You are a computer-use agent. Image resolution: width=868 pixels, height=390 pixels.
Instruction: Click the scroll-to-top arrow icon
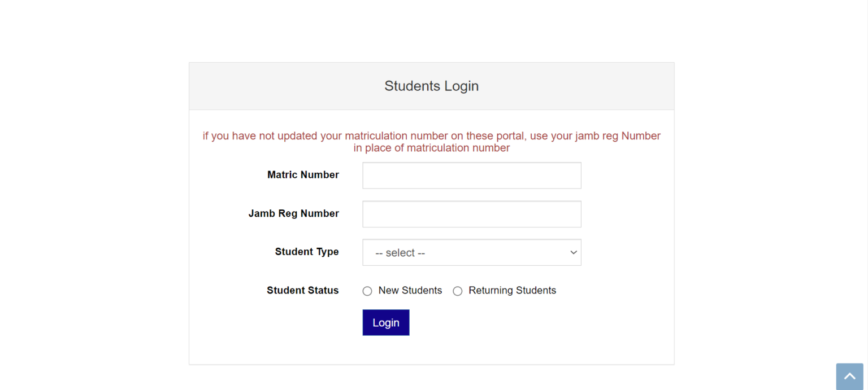point(849,376)
